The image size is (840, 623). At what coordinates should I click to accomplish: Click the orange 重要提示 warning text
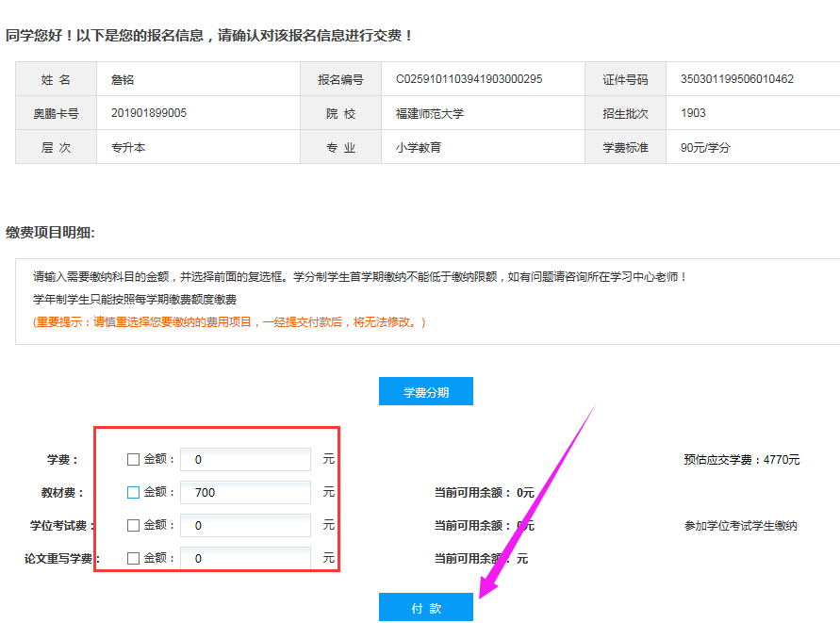(230, 322)
